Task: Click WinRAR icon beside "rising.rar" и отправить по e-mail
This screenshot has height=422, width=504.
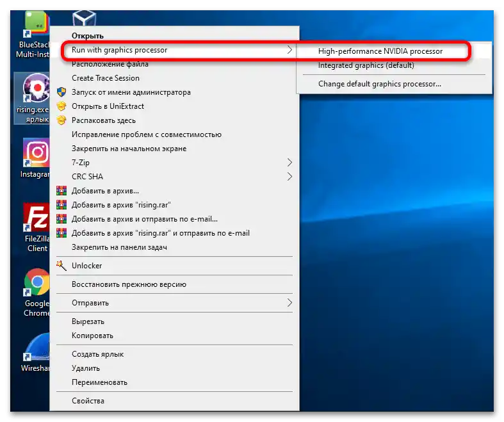Action: click(x=61, y=233)
